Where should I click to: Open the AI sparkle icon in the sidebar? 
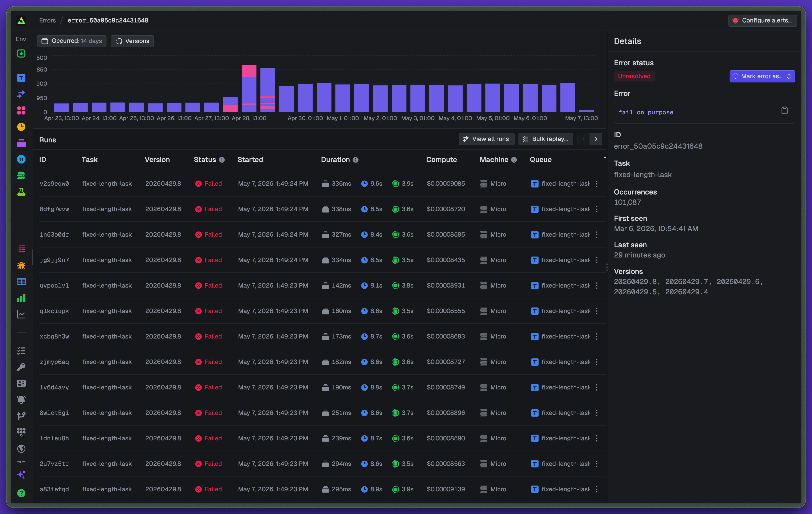tap(21, 475)
